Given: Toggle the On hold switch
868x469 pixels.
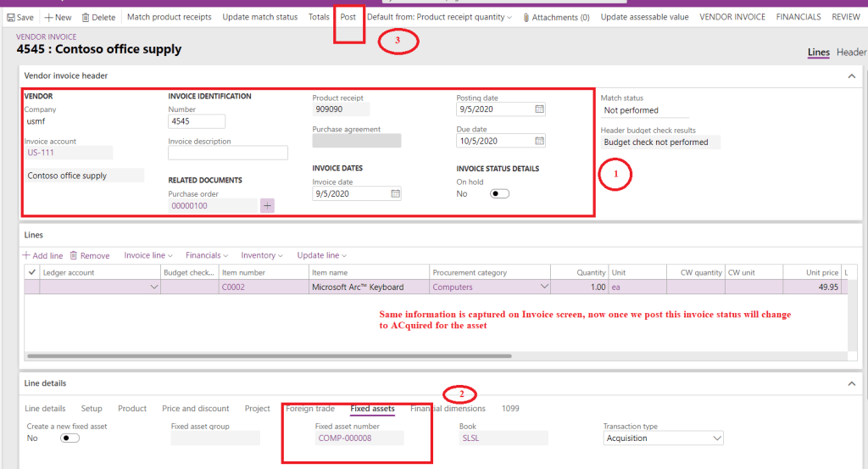Looking at the screenshot, I should pyautogui.click(x=499, y=193).
